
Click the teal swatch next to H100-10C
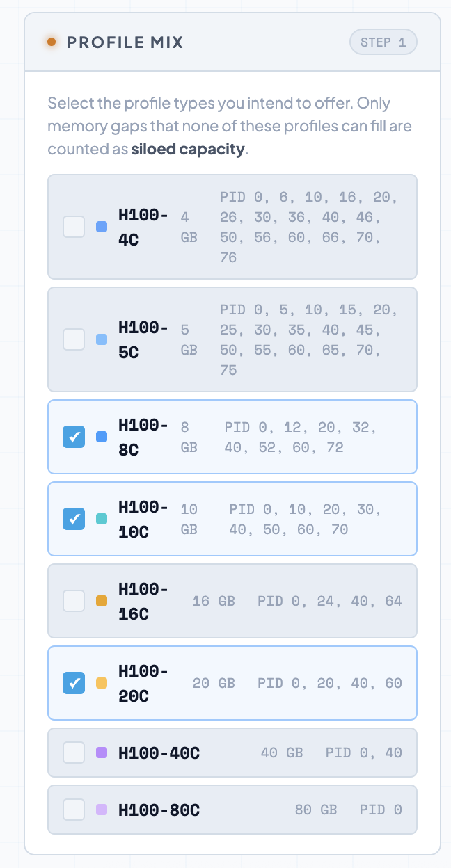coord(101,519)
